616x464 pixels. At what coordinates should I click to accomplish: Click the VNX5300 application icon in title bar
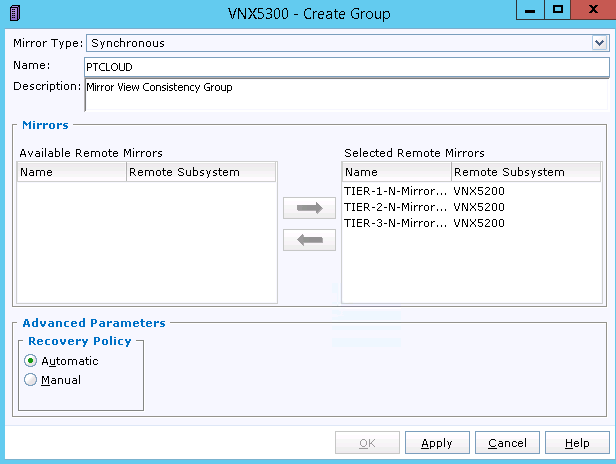pos(15,13)
